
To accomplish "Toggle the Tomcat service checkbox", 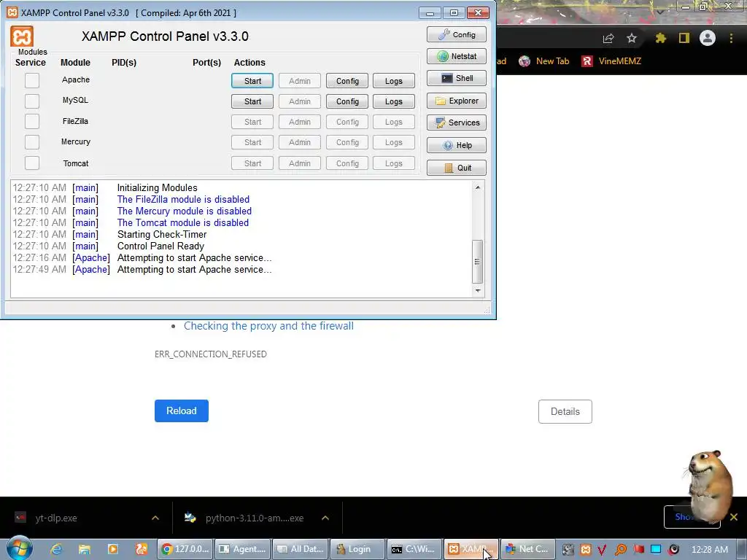I will [32, 163].
